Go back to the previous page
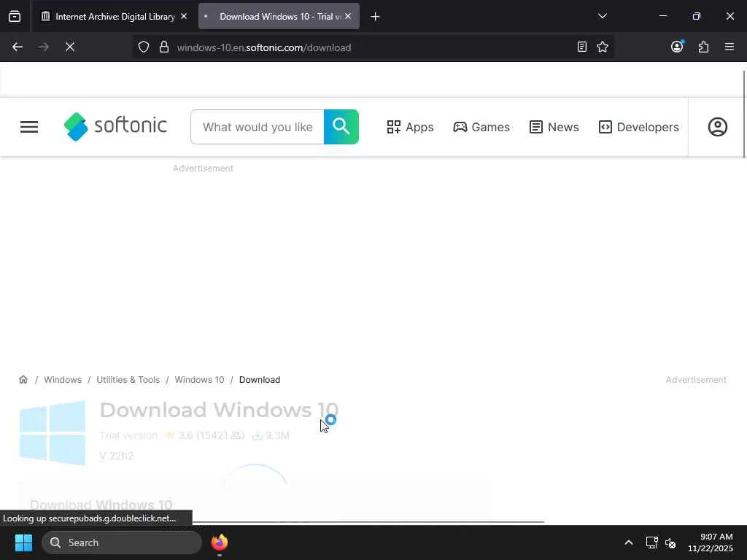Image resolution: width=747 pixels, height=560 pixels. 18,47
